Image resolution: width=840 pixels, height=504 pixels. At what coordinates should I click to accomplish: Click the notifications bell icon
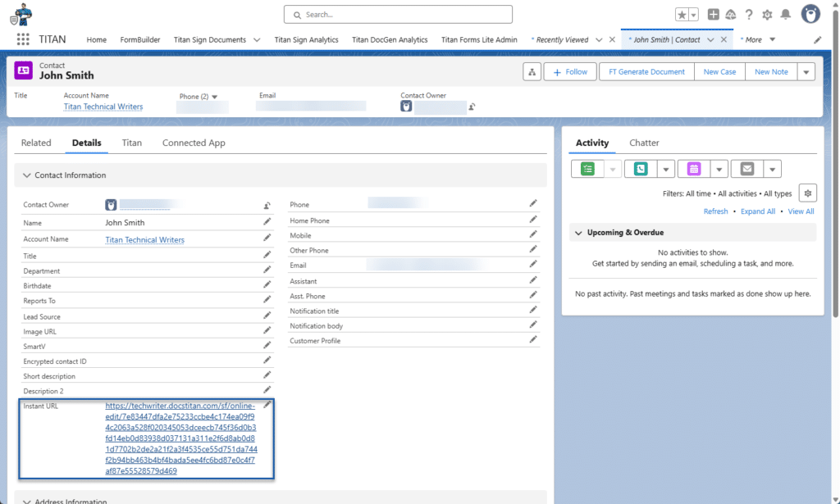786,15
